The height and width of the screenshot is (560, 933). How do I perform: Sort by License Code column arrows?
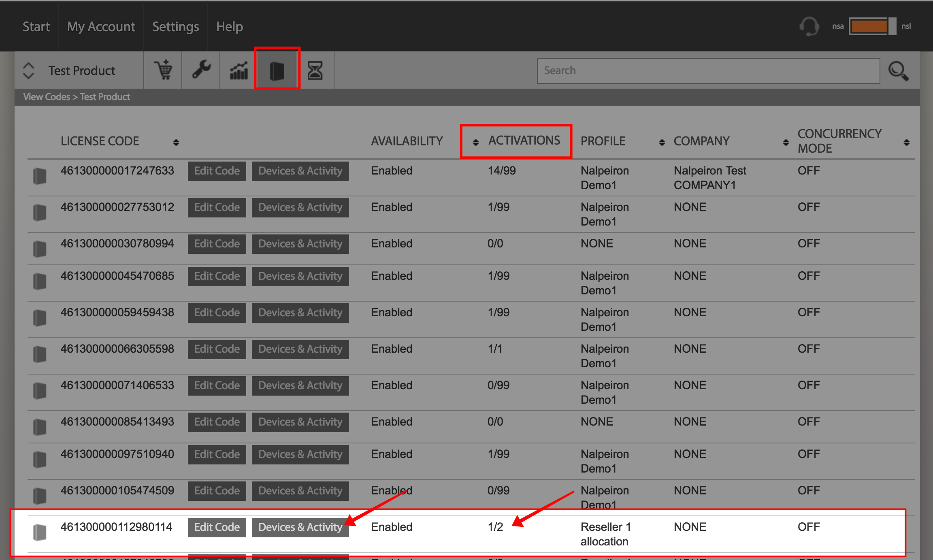(x=176, y=142)
